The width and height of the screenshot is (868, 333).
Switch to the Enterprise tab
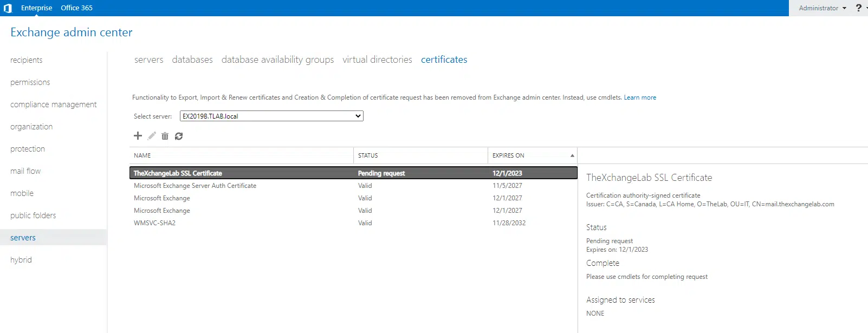[37, 8]
